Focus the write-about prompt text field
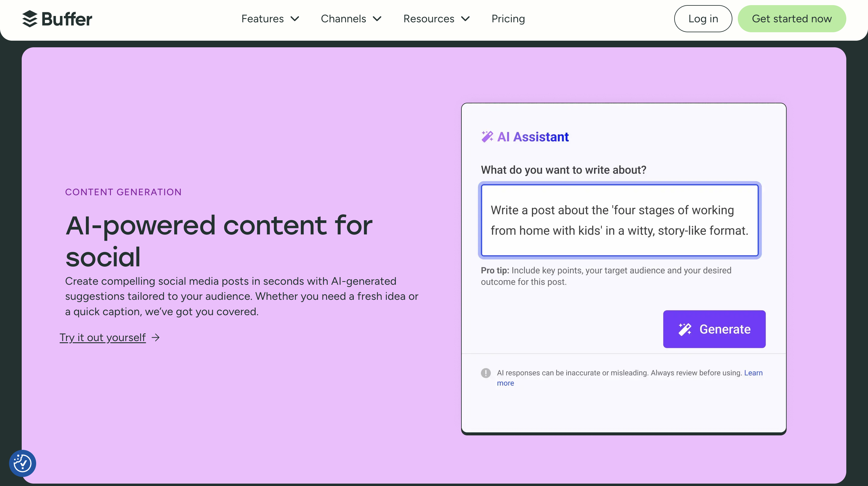The width and height of the screenshot is (868, 486). (x=619, y=220)
